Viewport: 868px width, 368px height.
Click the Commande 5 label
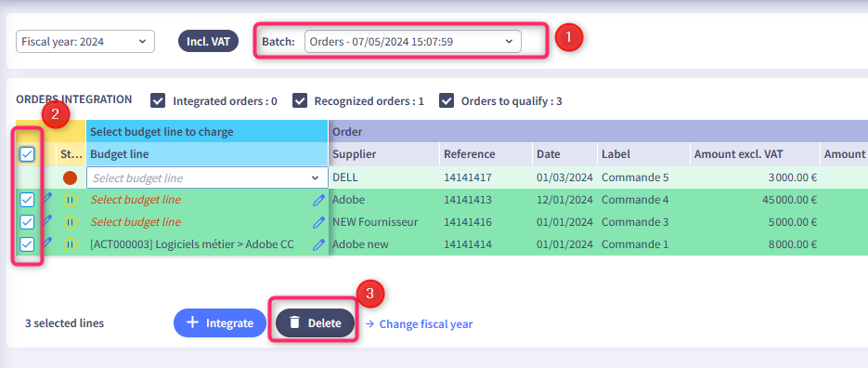[635, 177]
